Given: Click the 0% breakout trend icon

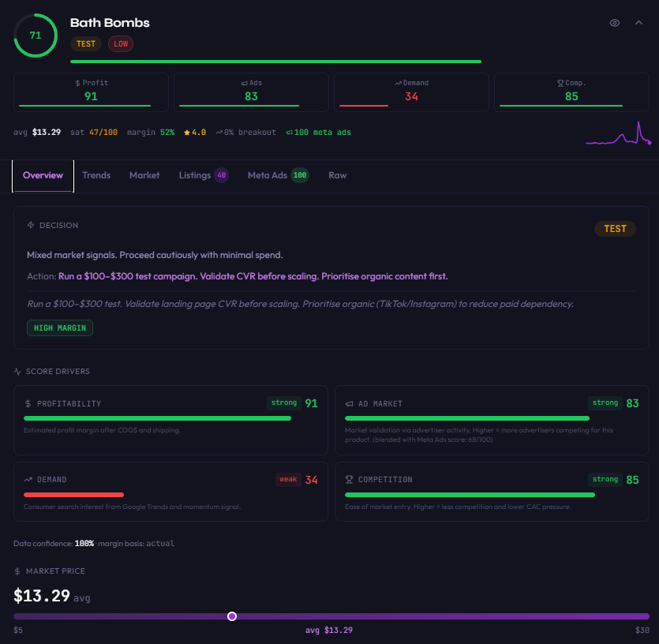Looking at the screenshot, I should coord(219,133).
